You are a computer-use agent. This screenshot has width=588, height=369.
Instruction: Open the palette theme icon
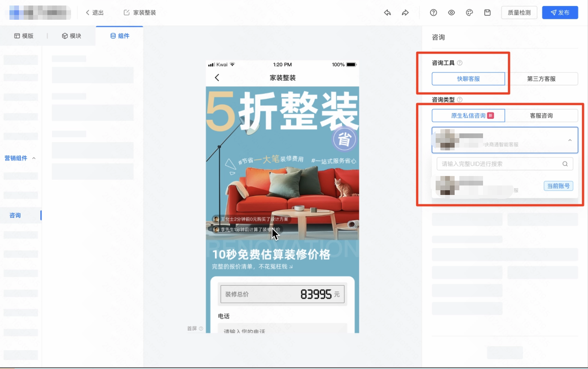(x=469, y=12)
